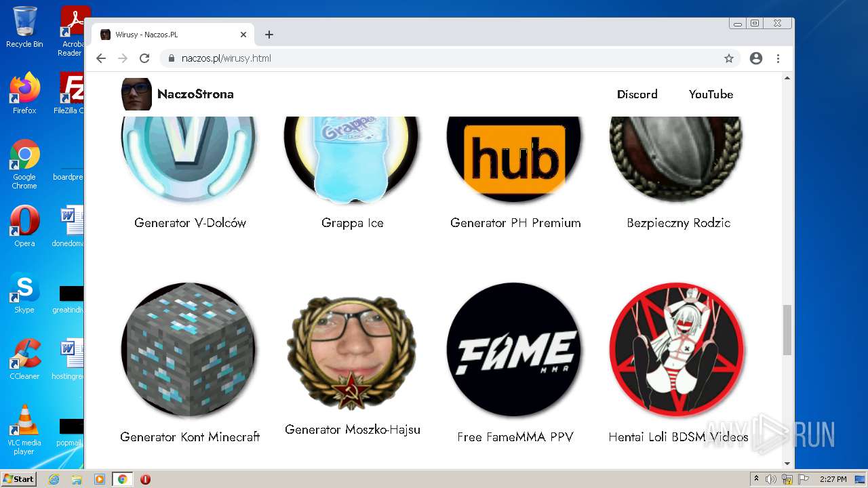Open File Explorer from the taskbar
The image size is (868, 488).
pyautogui.click(x=77, y=479)
